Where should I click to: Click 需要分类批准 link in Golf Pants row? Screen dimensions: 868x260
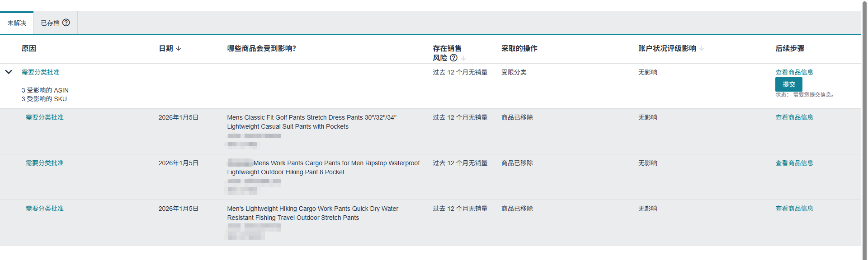point(44,117)
